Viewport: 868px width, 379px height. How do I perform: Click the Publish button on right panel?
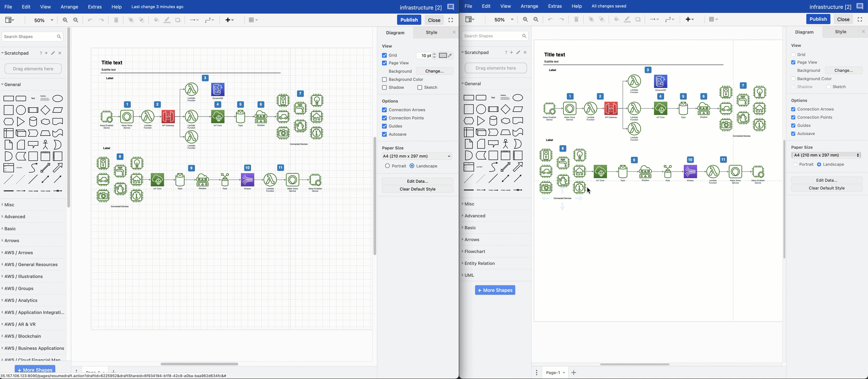pos(818,19)
